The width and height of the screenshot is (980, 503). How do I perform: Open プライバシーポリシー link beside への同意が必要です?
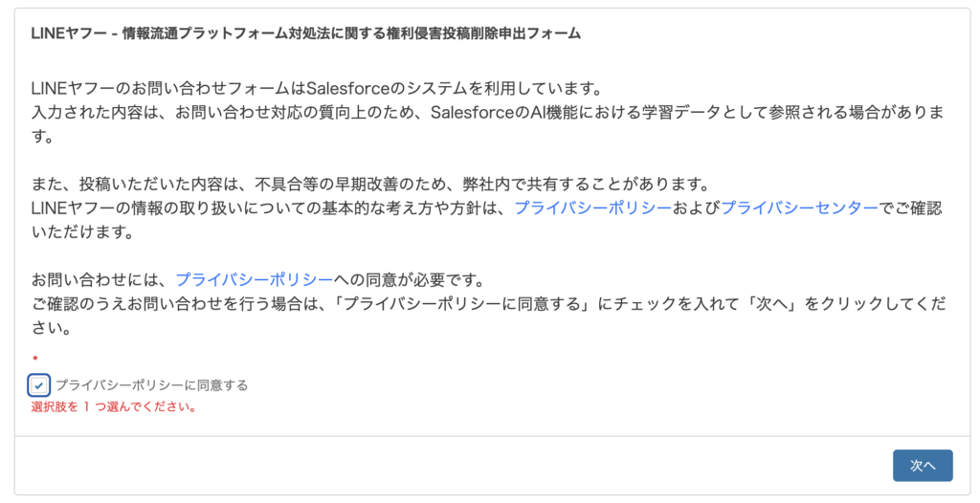[254, 279]
